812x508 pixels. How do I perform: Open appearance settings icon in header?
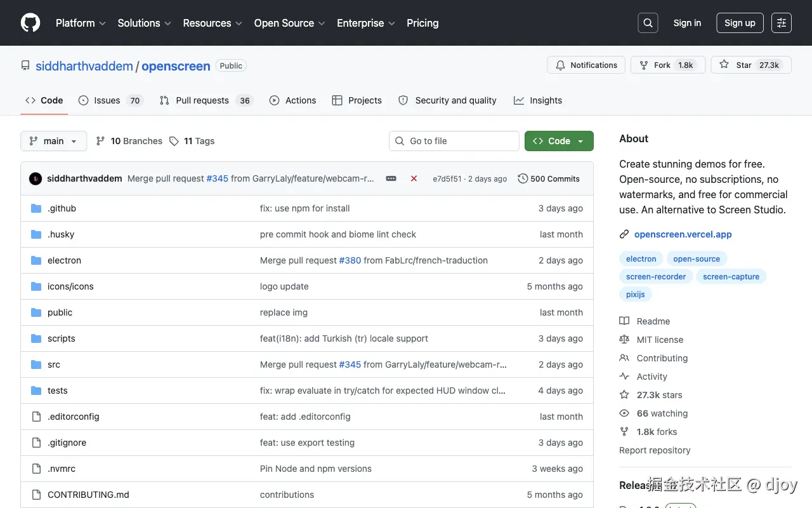tap(782, 23)
